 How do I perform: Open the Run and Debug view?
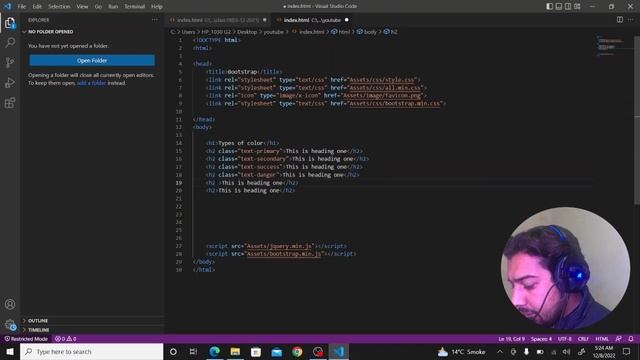[x=10, y=82]
